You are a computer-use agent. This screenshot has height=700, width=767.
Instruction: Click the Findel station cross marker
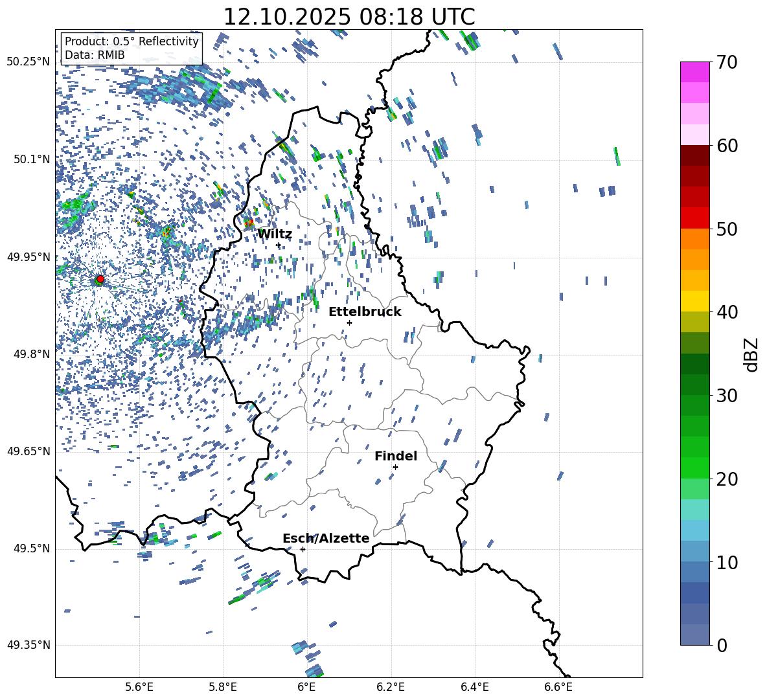pyautogui.click(x=395, y=467)
